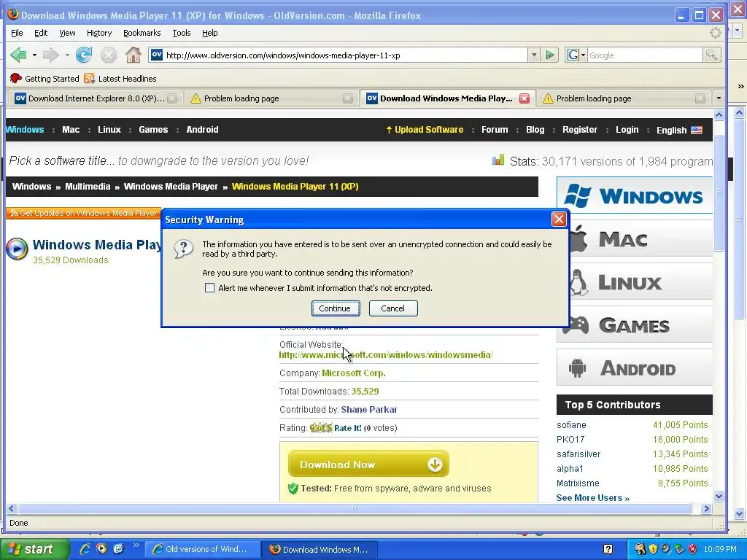Close the Download Windows Media Player tab

tap(525, 98)
